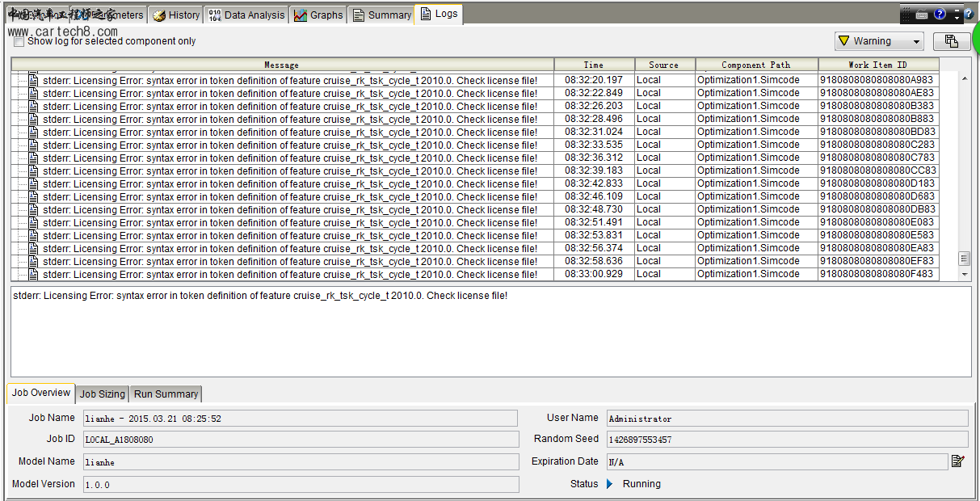
Task: Click the document icon of the first log entry
Action: [32, 80]
